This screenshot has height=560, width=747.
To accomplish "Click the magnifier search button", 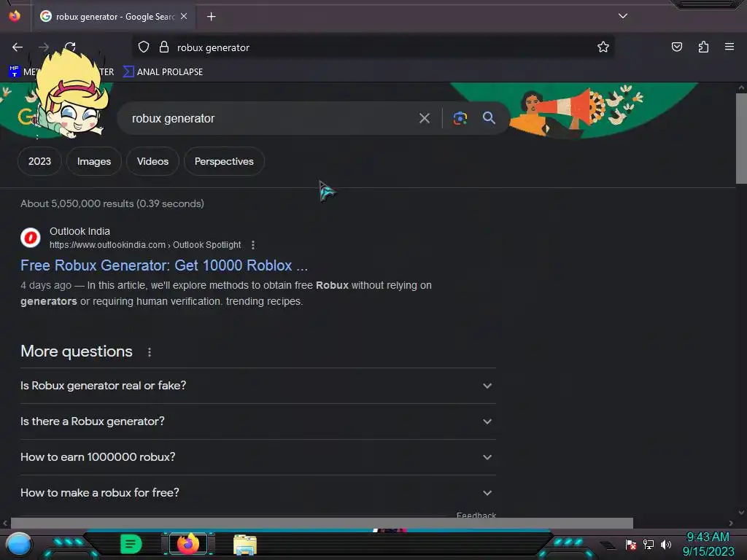I will 489,117.
